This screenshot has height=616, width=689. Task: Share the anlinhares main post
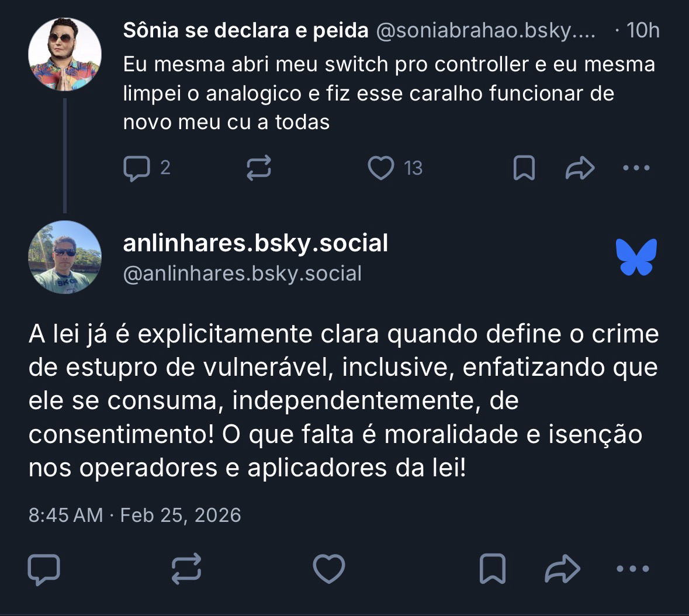[562, 569]
